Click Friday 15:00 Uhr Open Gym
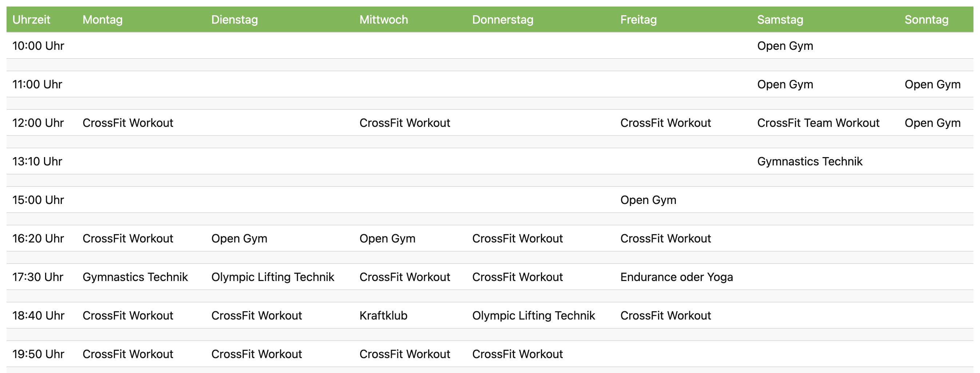 click(648, 200)
